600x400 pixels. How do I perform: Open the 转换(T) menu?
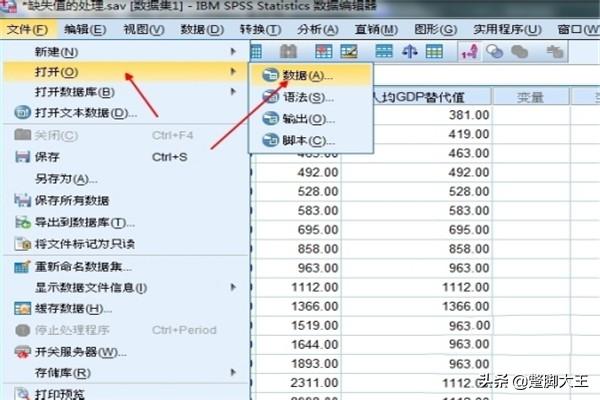click(260, 29)
